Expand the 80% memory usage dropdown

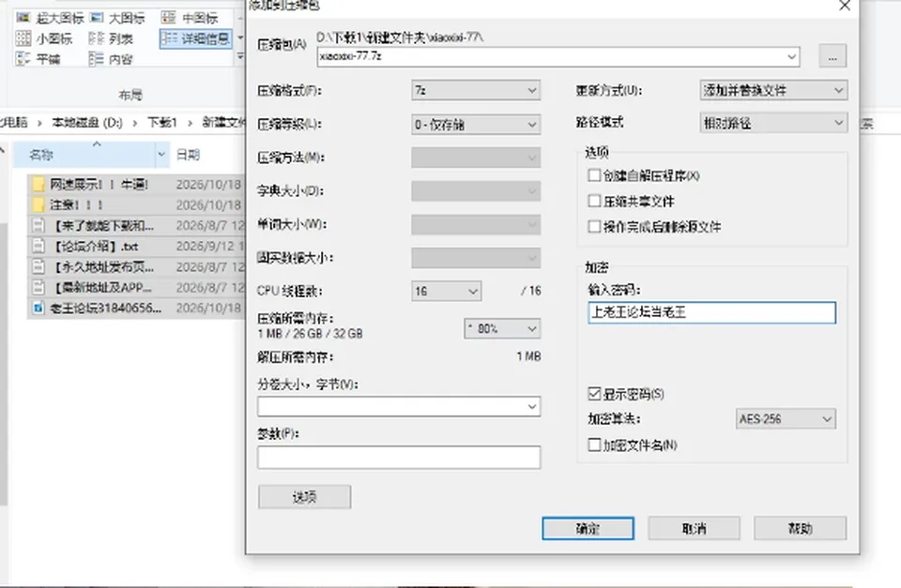[502, 328]
